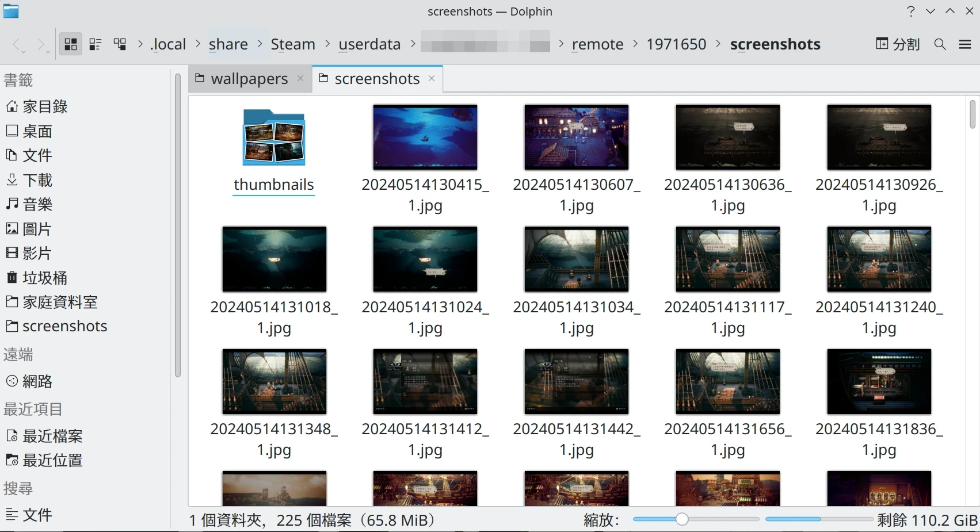This screenshot has height=532, width=980.
Task: Select thumbnail 20240514131034_1.jpg
Action: 577,259
